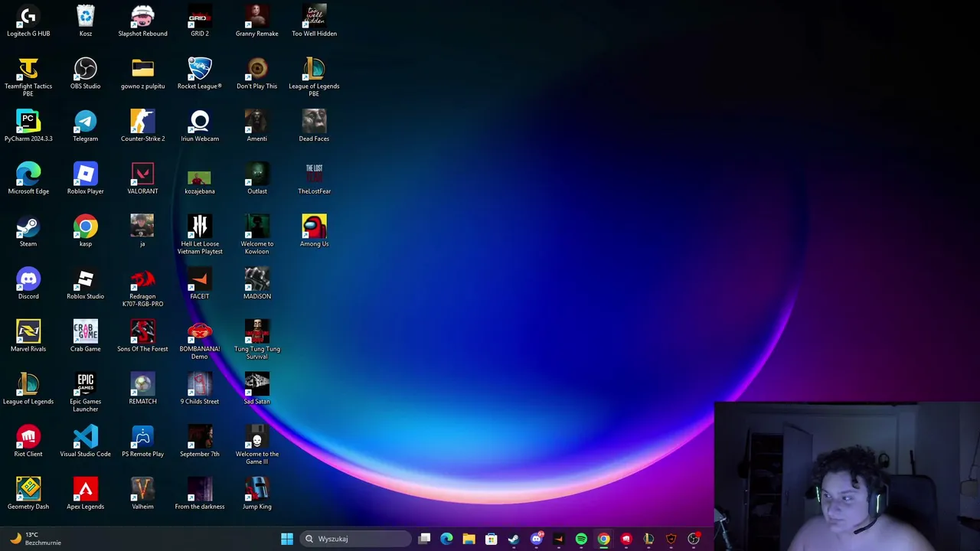This screenshot has width=980, height=551.
Task: Click the Sons Of The Forest icon
Action: tap(142, 336)
